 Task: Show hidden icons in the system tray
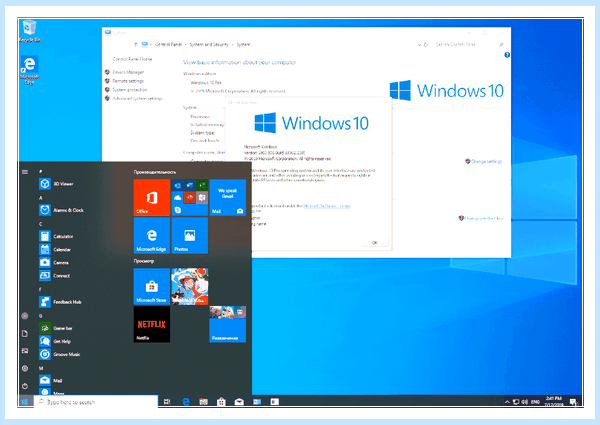[x=507, y=402]
